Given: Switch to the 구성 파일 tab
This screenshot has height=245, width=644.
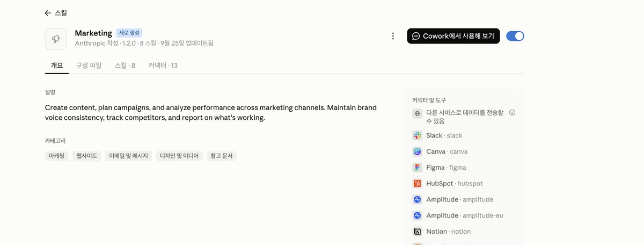Looking at the screenshot, I should tap(89, 66).
